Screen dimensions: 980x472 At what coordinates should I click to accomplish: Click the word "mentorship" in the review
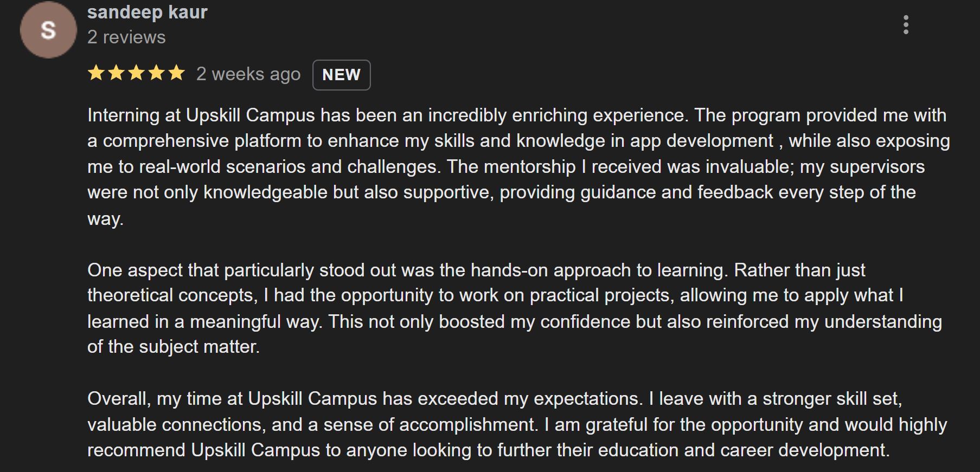(x=529, y=167)
